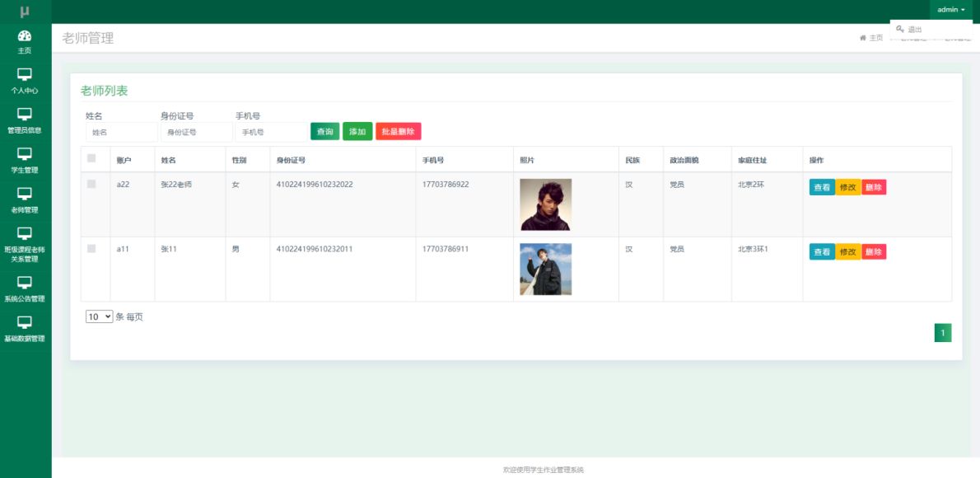980x478 pixels.
Task: Click 修改 for teacher 张22老师
Action: (848, 187)
